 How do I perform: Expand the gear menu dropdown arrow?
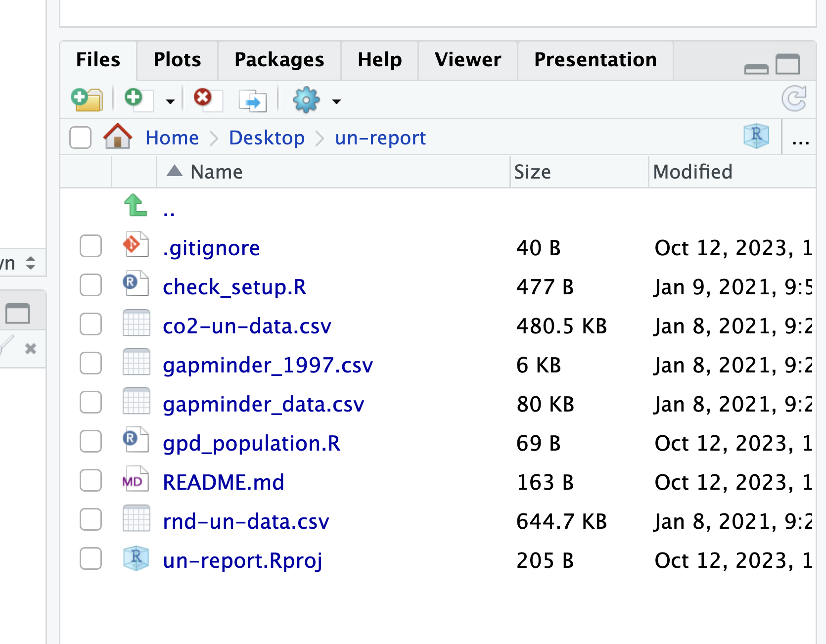tap(336, 101)
